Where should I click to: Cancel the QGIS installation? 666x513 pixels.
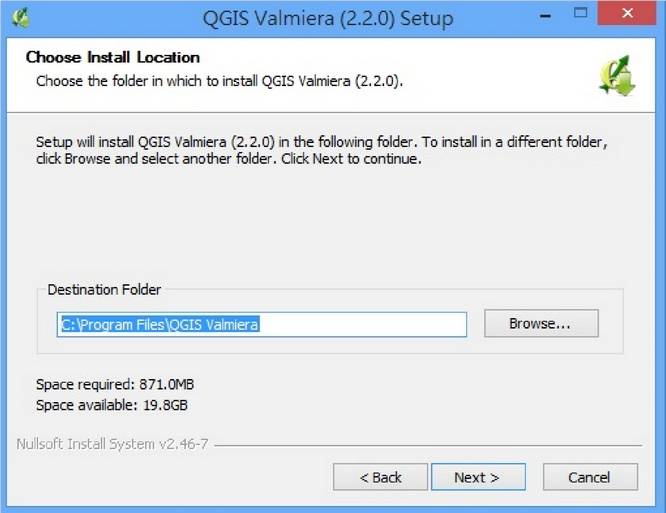pyautogui.click(x=590, y=477)
